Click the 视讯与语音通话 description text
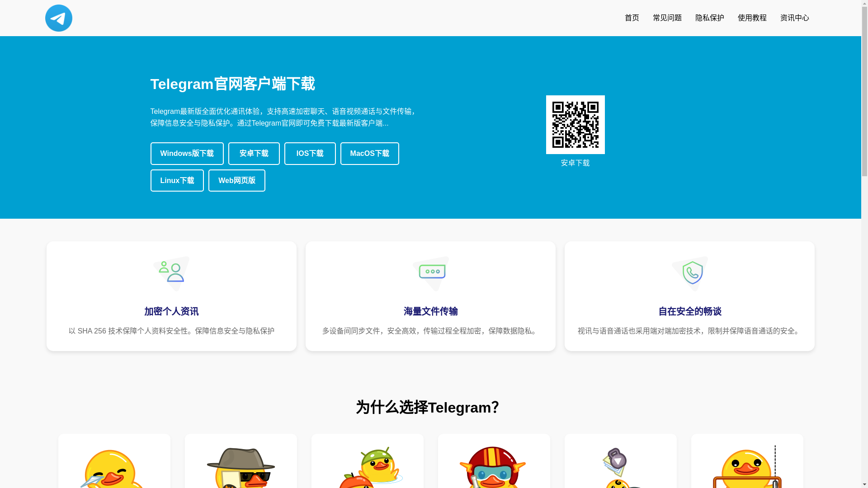Viewport: 868px width, 488px height. [690, 331]
